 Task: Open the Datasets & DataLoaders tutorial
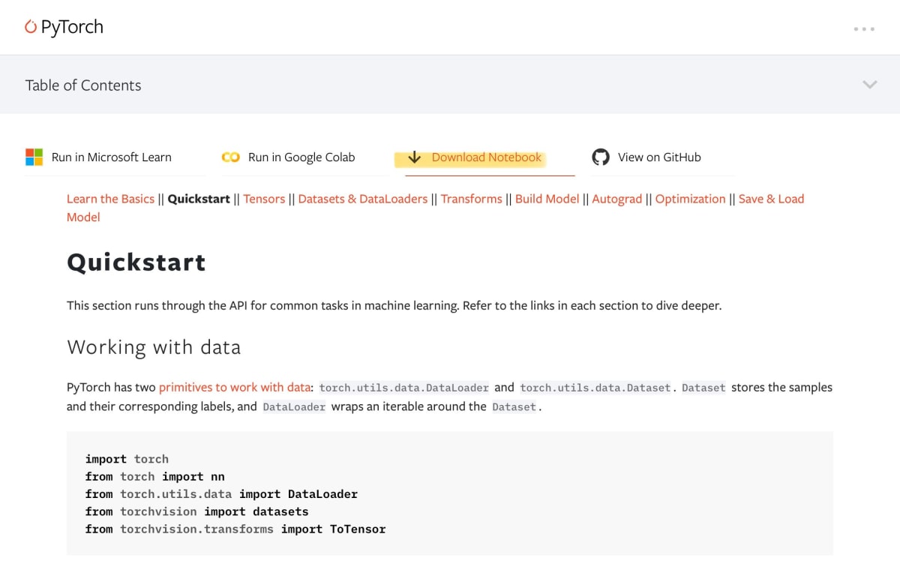(362, 199)
